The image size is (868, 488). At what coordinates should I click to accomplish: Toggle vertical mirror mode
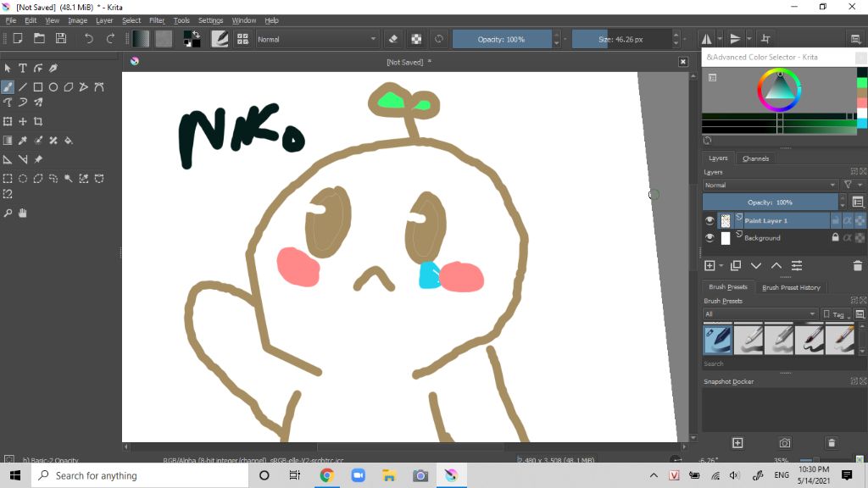[x=735, y=39]
